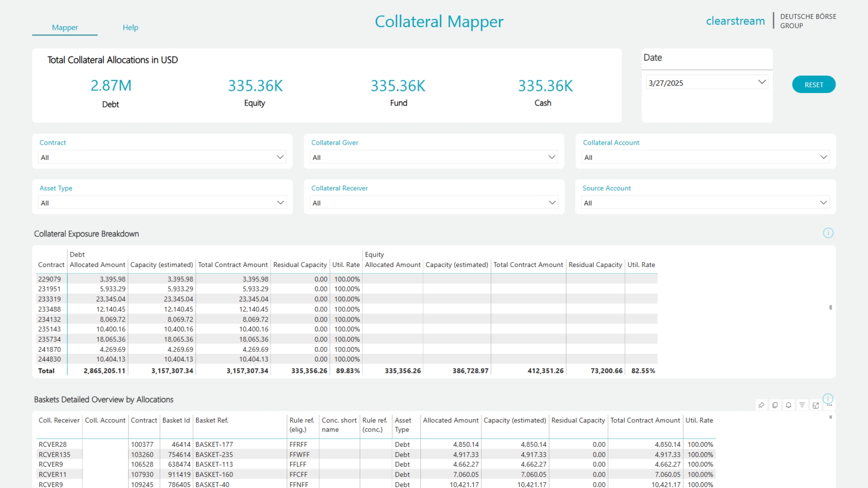The width and height of the screenshot is (868, 488).
Task: Click info icon for Collateral Exposure Breakdown
Action: 828,233
